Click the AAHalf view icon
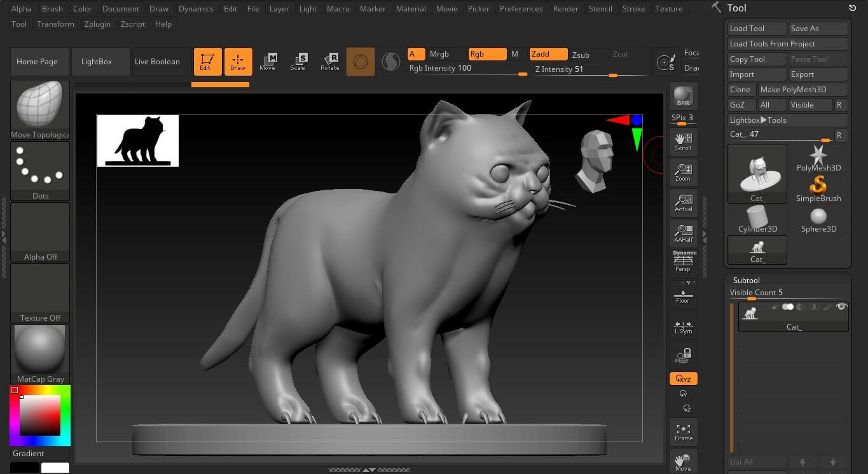The width and height of the screenshot is (868, 474). point(683,234)
